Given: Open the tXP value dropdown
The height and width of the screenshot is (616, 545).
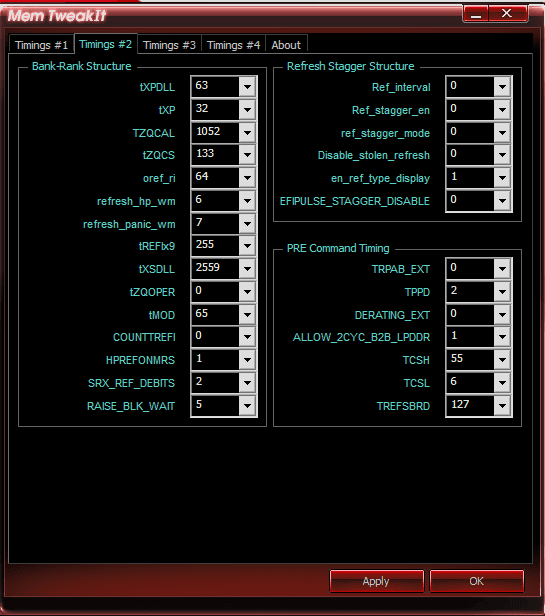Looking at the screenshot, I should 247,109.
